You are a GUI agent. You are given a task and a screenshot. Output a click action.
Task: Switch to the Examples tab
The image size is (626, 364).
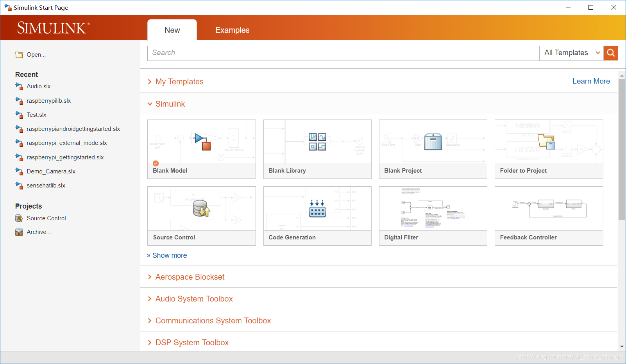point(232,30)
